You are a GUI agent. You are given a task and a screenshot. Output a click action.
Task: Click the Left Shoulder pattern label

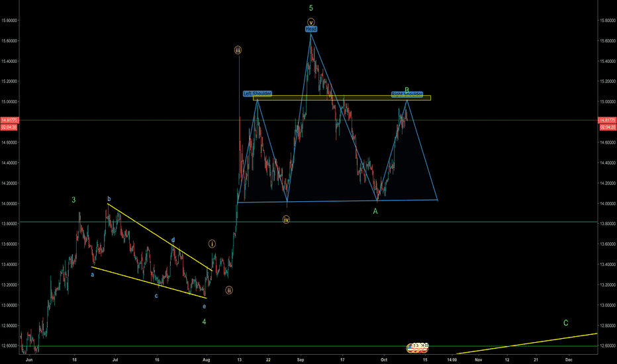tap(258, 94)
